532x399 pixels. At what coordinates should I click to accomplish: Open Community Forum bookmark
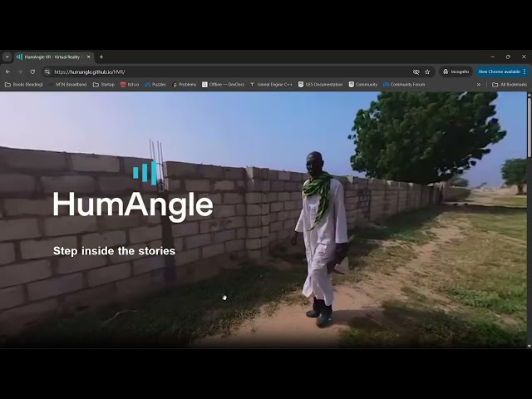pos(404,85)
